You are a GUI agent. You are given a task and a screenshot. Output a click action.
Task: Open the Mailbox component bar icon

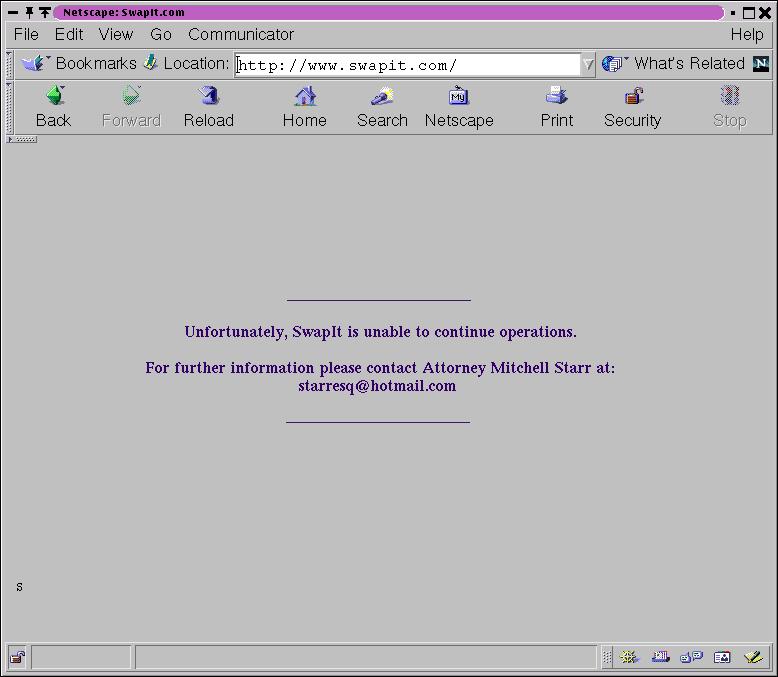coord(660,657)
